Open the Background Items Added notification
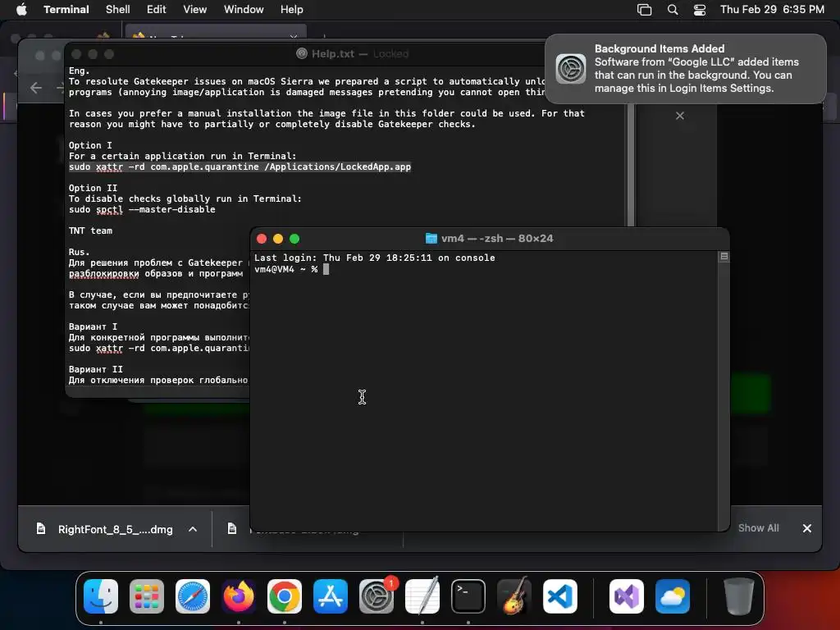This screenshot has width=840, height=630. click(686, 69)
